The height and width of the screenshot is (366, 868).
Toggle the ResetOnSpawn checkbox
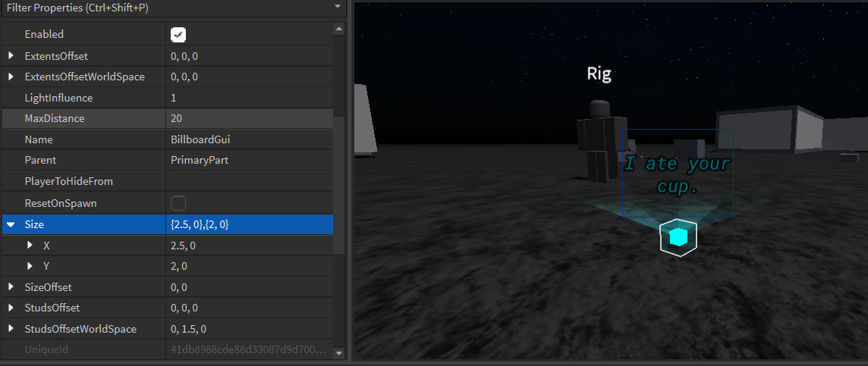(178, 203)
